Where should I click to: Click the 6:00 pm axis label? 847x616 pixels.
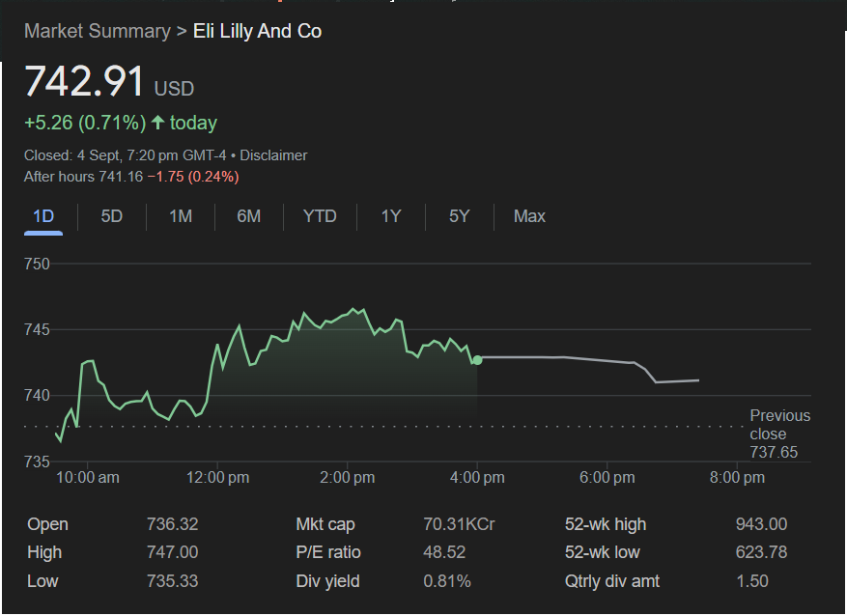click(x=607, y=478)
